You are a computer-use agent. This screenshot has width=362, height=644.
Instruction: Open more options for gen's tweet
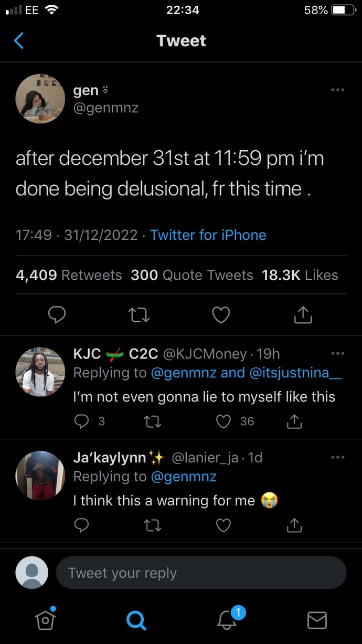338,90
